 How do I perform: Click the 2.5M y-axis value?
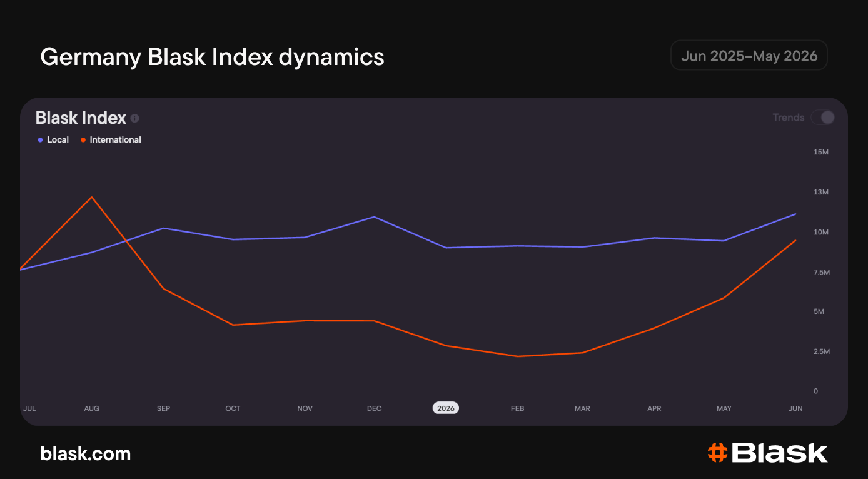821,351
